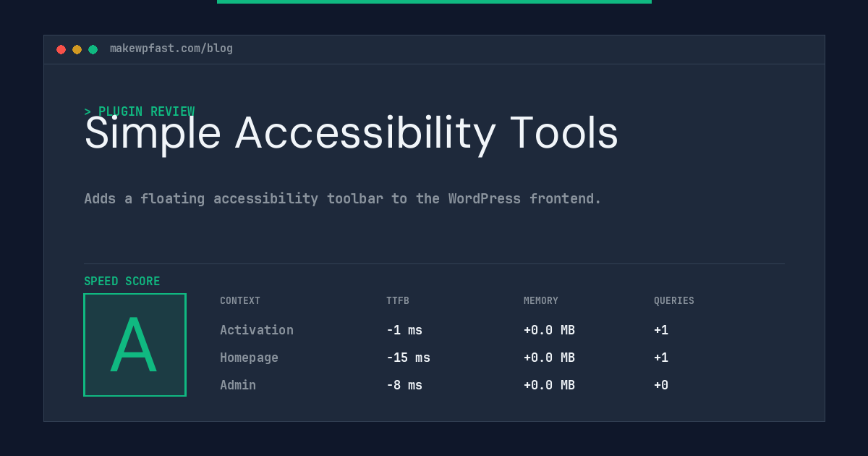Viewport: 868px width, 456px height.
Task: Click the plugin description starting 'Adds a floating'
Action: click(343, 198)
